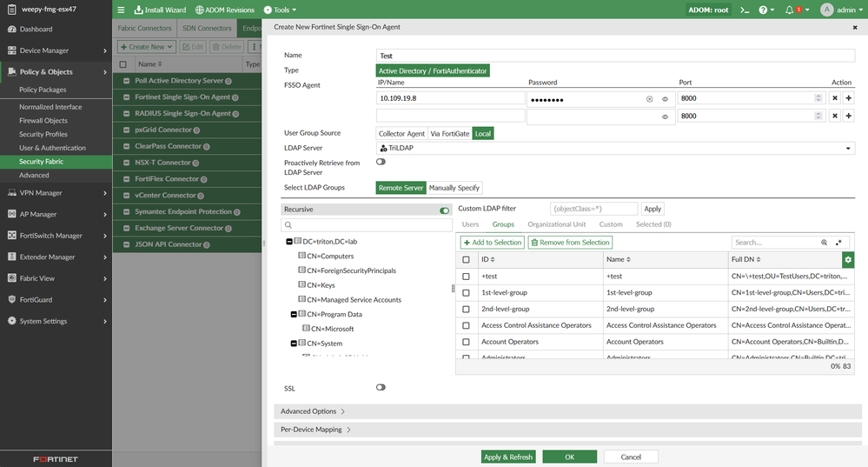
Task: Enable the SSL toggle
Action: 381,387
